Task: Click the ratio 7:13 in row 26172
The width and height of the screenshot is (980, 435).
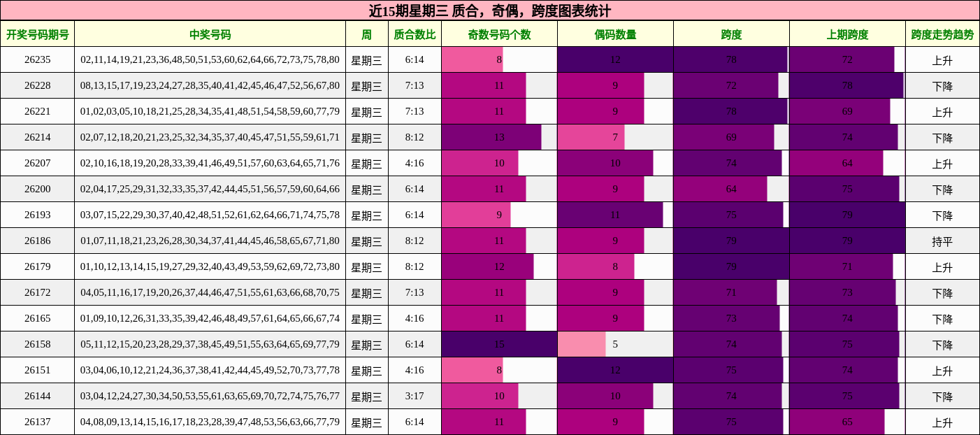Action: coord(415,292)
